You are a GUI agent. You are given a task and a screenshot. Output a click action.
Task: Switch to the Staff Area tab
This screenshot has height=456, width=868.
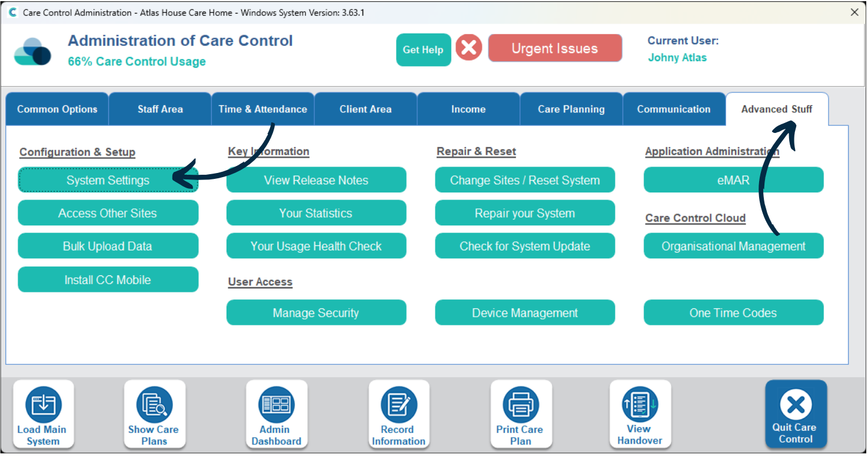pyautogui.click(x=160, y=109)
